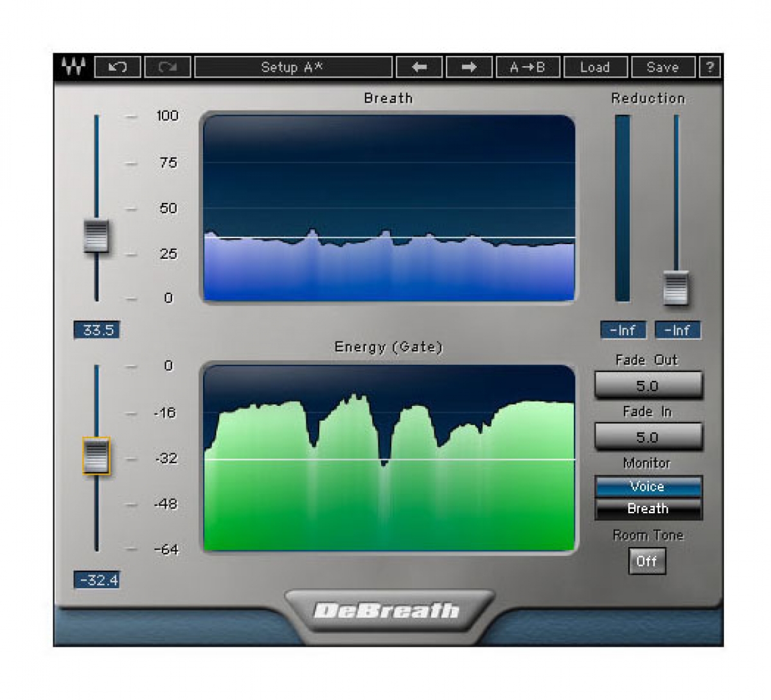Viewport: 771px width, 700px height.
Task: Click the Reduction meter bar
Action: pos(623,208)
